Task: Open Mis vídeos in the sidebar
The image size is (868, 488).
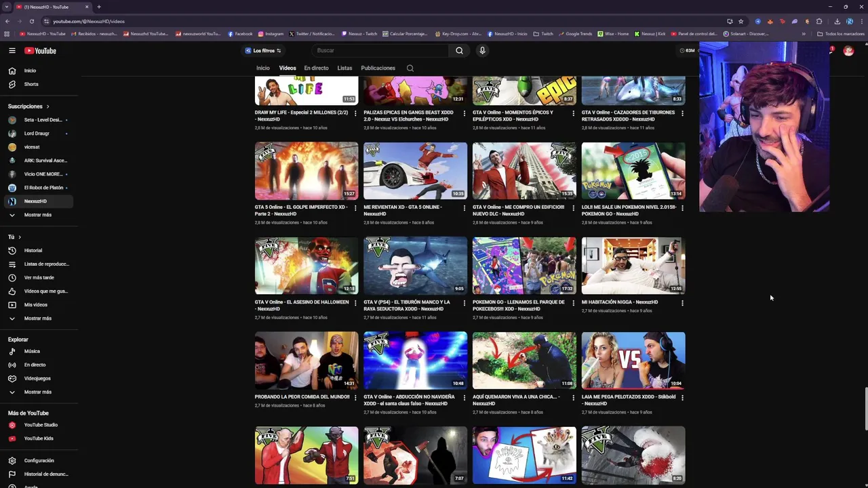Action: [x=39, y=304]
